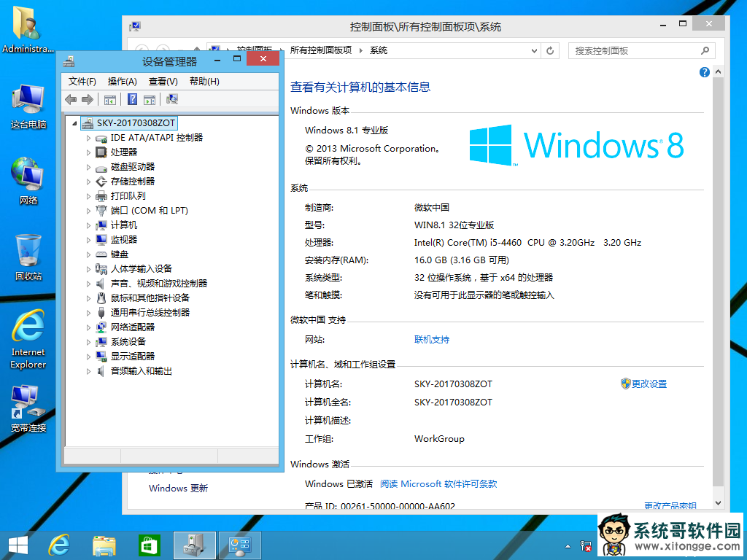Click 系统 in the address breadcrumb
This screenshot has height=560, width=747.
(379, 50)
